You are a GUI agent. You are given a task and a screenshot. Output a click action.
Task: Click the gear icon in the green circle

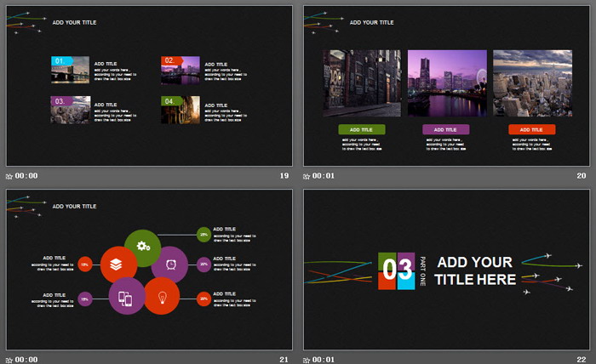point(143,247)
